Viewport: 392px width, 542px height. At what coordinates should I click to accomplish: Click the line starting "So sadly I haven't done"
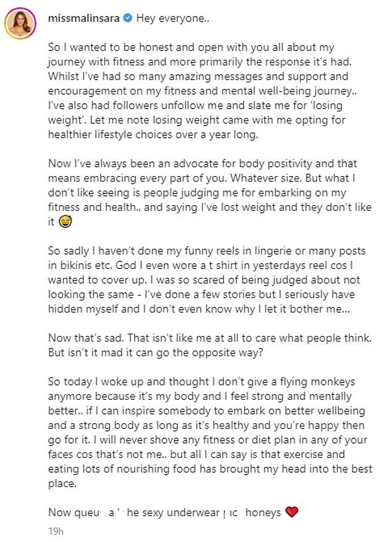coord(207,251)
